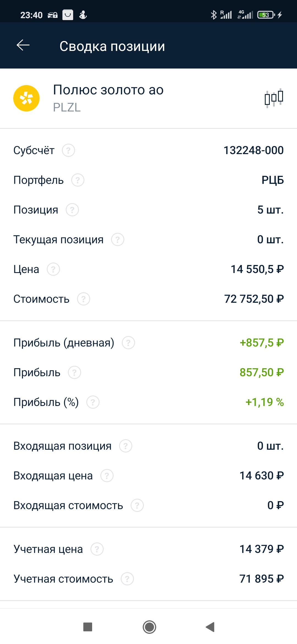Tap the question mark beside Позиция
Viewport: 297px width, 644px height.
72,210
